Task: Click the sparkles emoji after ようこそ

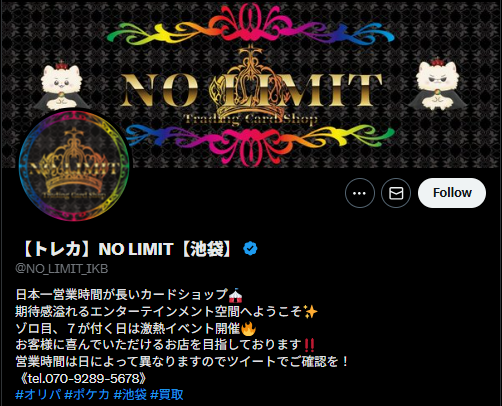Action: pyautogui.click(x=311, y=312)
